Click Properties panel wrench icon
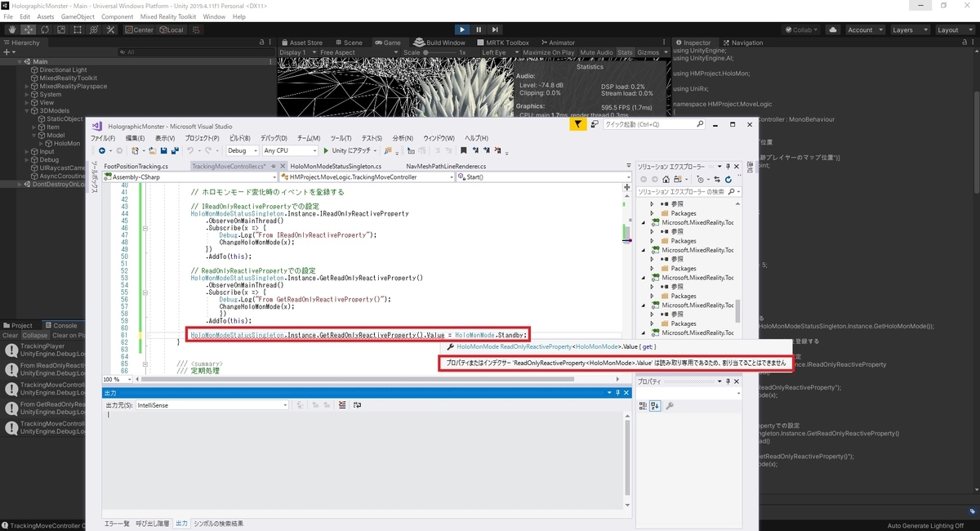Viewport: 980px width, 531px height. [670, 405]
